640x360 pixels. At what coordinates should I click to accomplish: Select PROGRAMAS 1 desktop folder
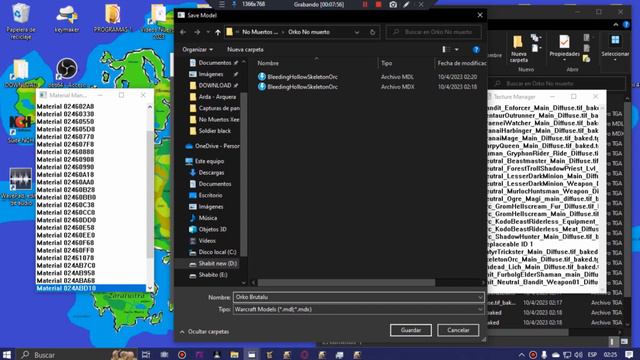(113, 18)
